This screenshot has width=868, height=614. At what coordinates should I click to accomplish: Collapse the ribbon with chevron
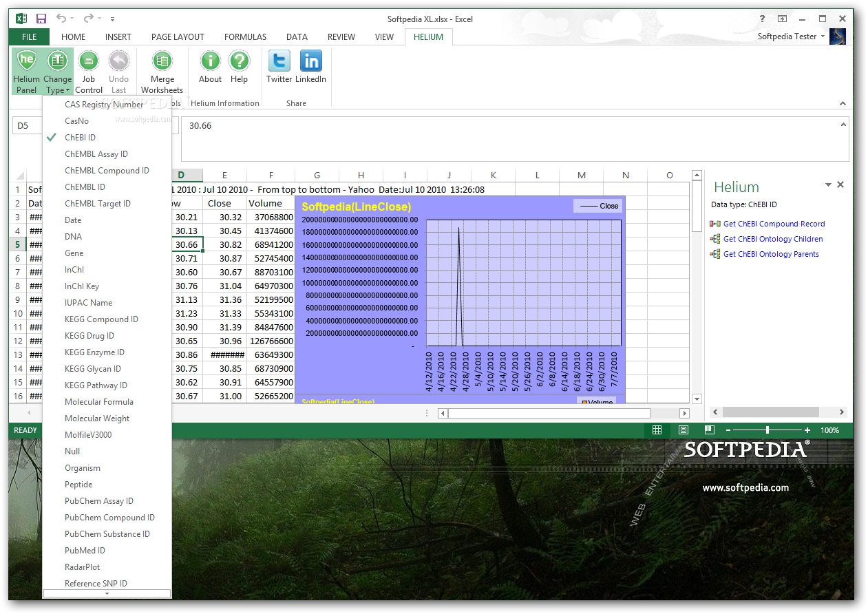[x=843, y=104]
